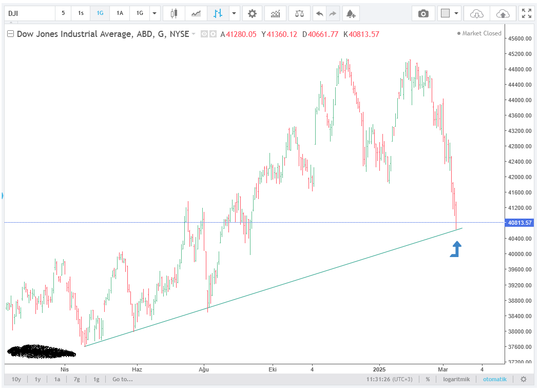Image resolution: width=540 pixels, height=392 pixels.
Task: Select the candlestick chart style icon
Action: (174, 13)
